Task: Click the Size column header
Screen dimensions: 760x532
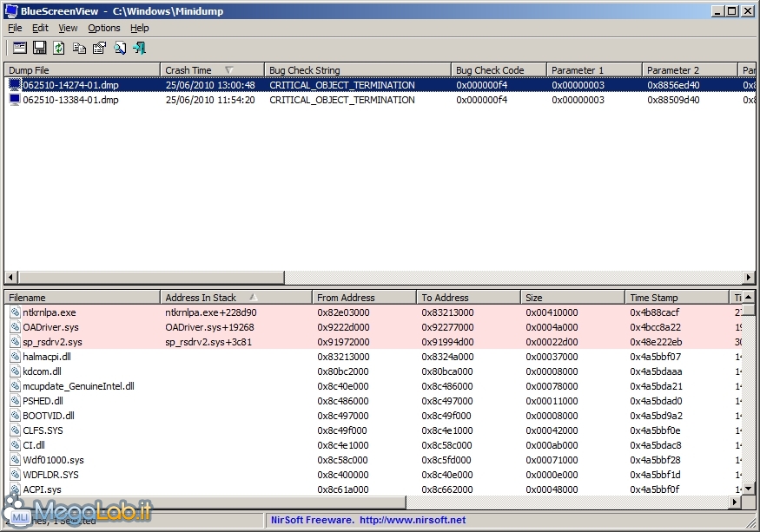Action: [572, 298]
